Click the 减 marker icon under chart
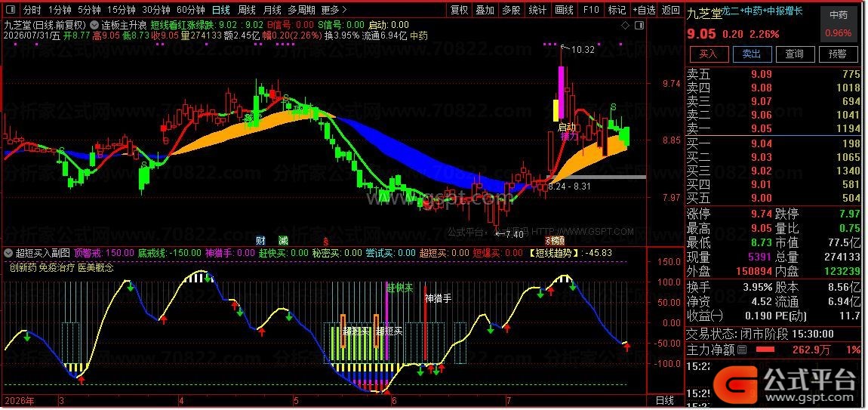This screenshot has height=410, width=868. coord(283,241)
